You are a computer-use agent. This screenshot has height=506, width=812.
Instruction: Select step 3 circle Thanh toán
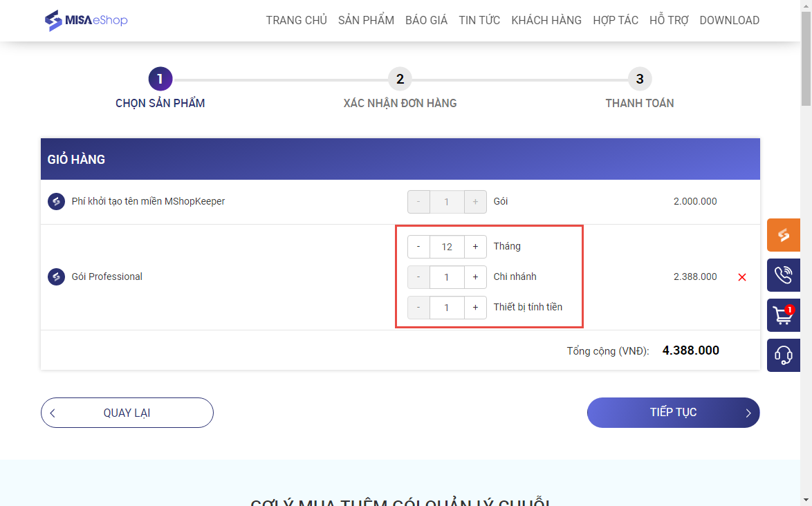(640, 79)
